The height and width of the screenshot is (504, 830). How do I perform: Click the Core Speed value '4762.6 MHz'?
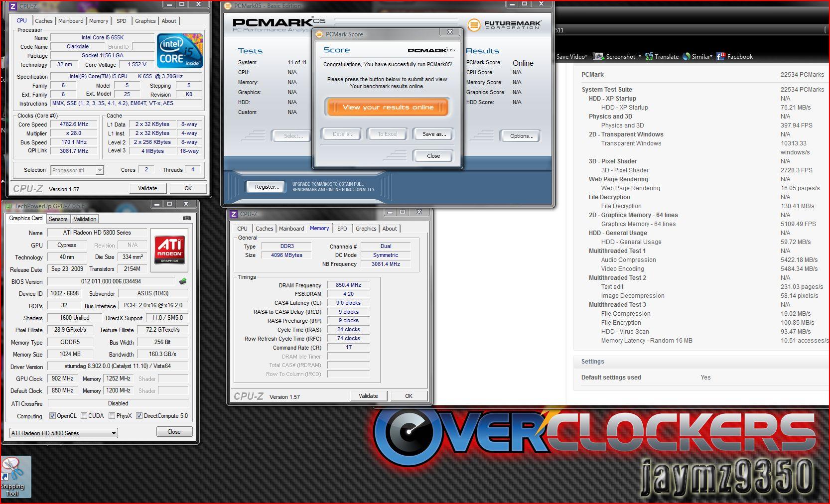pyautogui.click(x=74, y=125)
